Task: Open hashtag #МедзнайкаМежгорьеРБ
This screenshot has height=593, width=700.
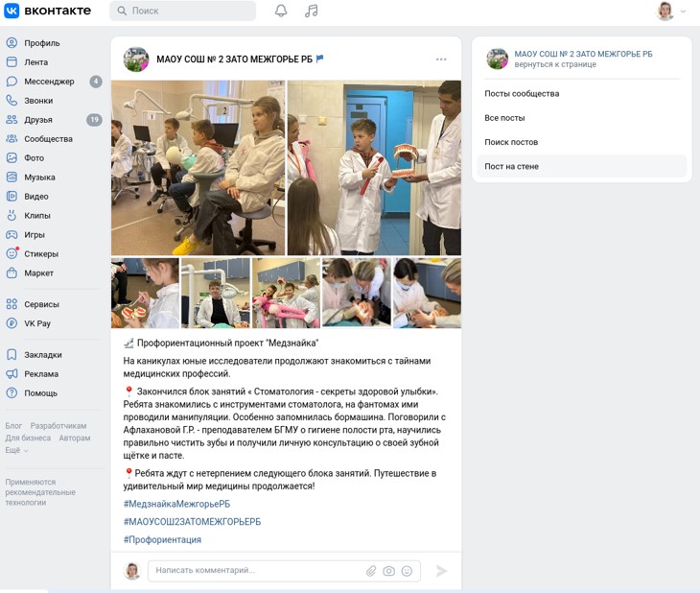Action: (176, 504)
